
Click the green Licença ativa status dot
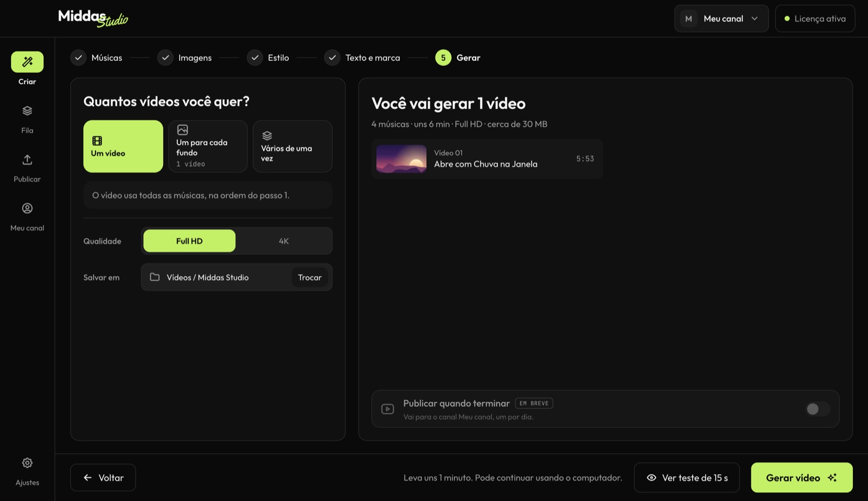click(787, 18)
